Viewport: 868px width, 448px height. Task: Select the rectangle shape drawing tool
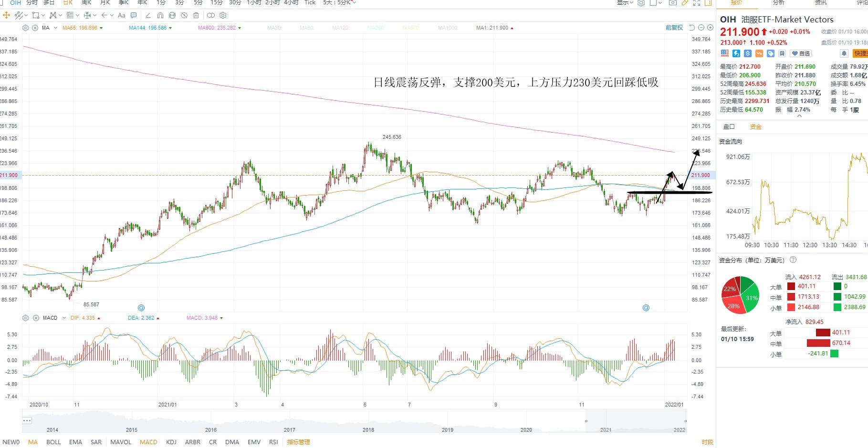pyautogui.click(x=36, y=15)
